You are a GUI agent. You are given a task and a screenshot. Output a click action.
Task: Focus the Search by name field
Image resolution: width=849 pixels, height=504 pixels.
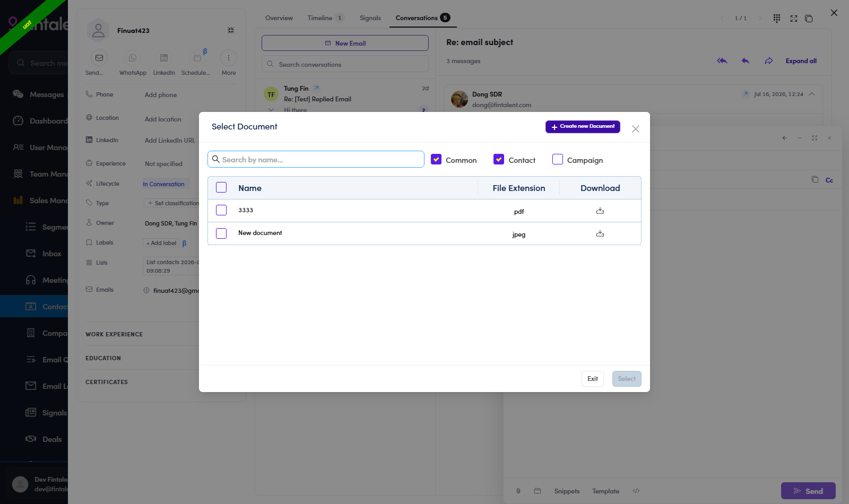coord(316,159)
